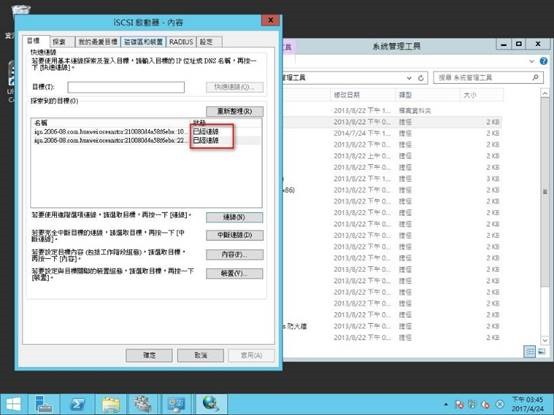Select the first connected iSCSI target row

pyautogui.click(x=146, y=131)
